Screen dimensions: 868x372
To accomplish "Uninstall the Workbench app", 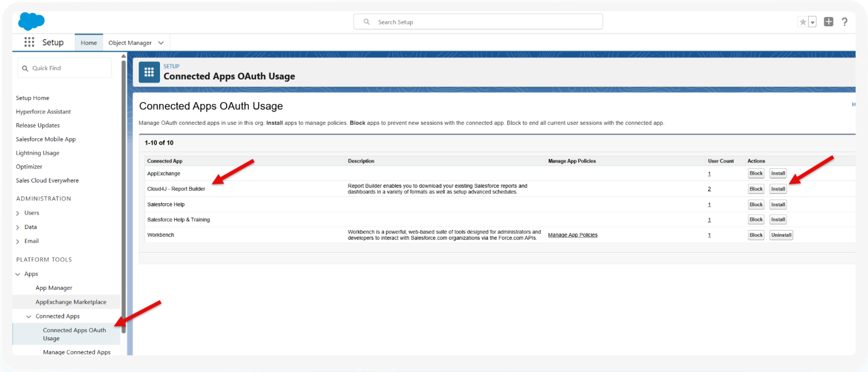I will pos(781,235).
